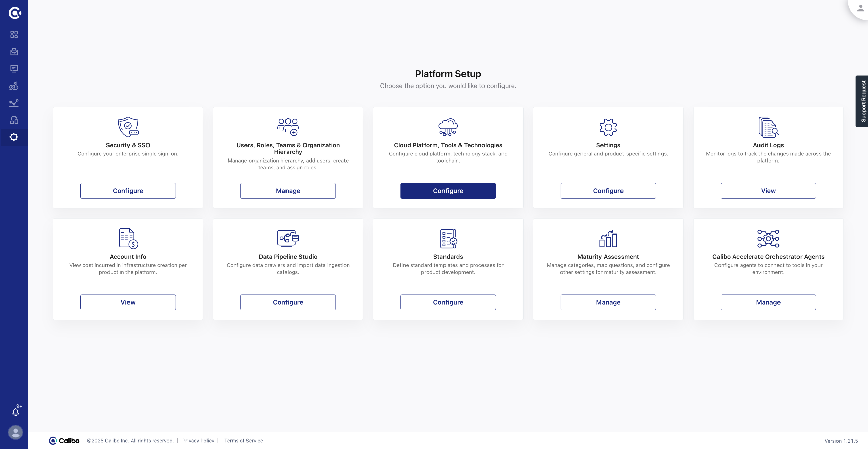Screen dimensions: 868x449
Task: Open the profile icon at the top right
Action: tap(860, 8)
